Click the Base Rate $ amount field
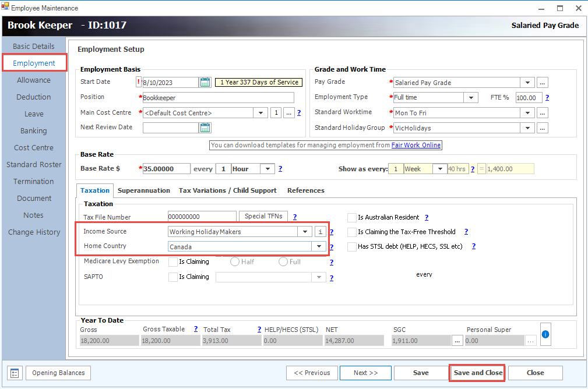This screenshot has height=389, width=588. (x=166, y=169)
